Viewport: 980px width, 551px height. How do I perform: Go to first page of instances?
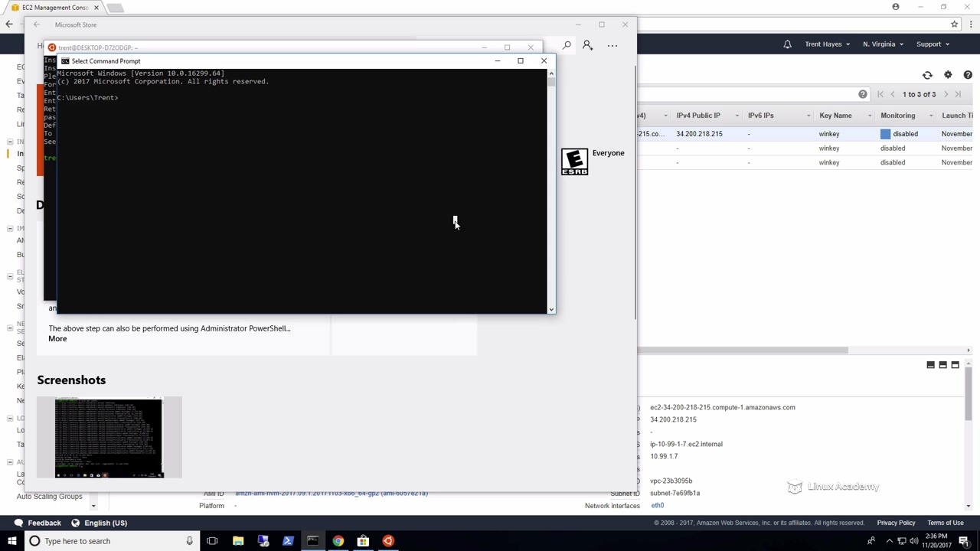click(x=880, y=94)
